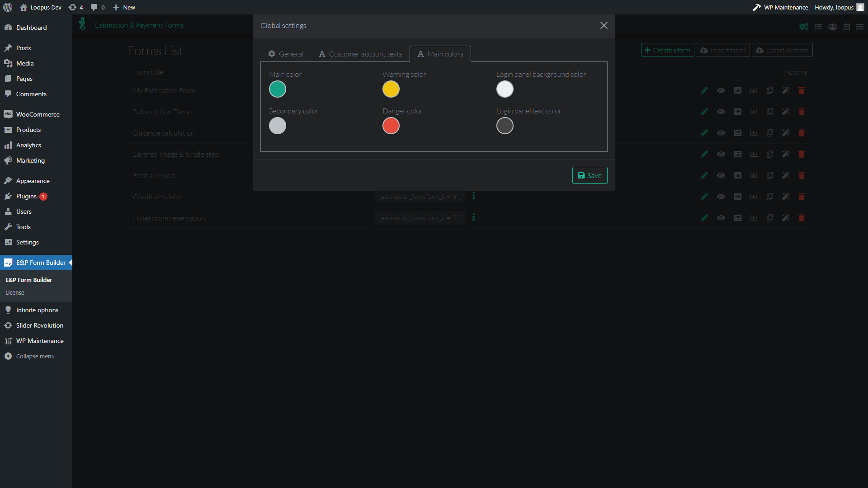
Task: Switch to the General settings tab
Action: click(x=286, y=54)
